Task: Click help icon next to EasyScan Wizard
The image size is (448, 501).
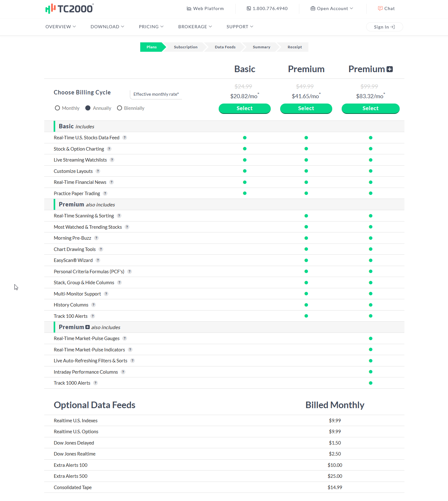Action: 98,260
